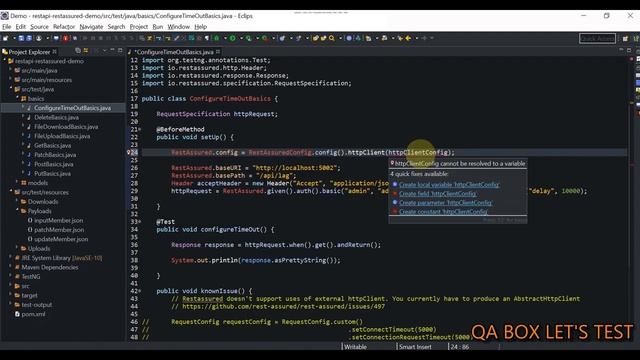Click the red error marker in overview ruler
Image resolution: width=640 pixels, height=360 pixels.
click(x=631, y=60)
